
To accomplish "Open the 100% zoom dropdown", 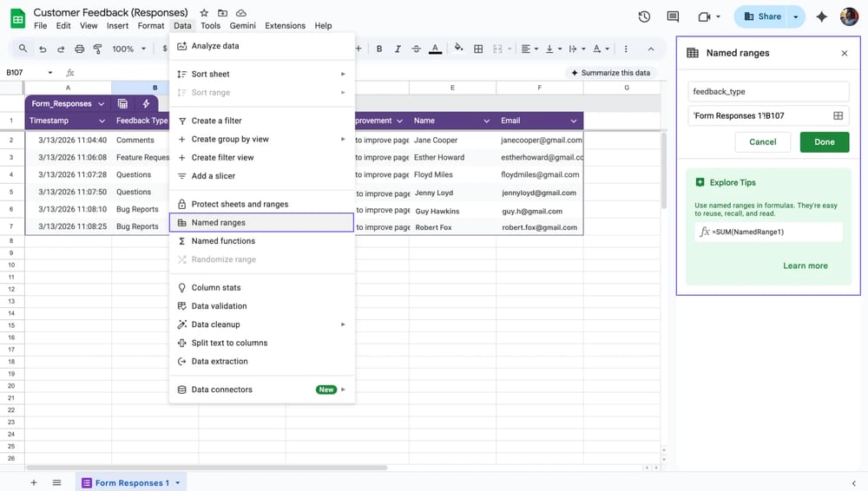I will [x=128, y=49].
